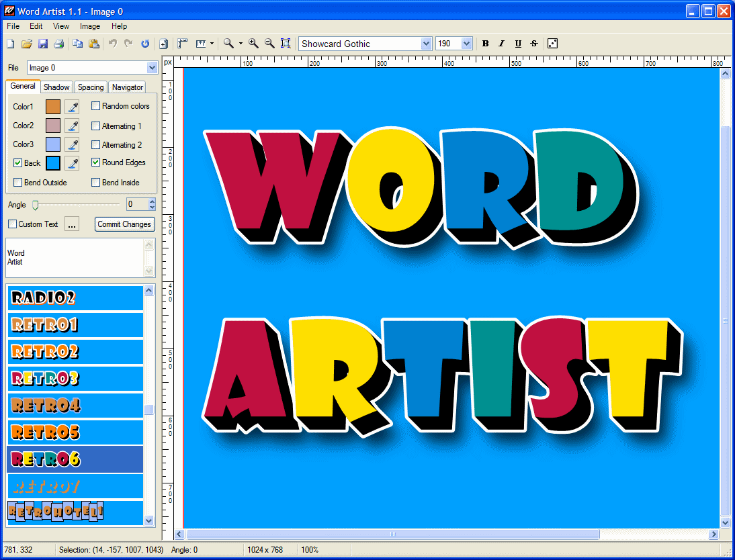Viewport: 735px width, 560px height.
Task: Click the Color1 orange swatch
Action: tap(53, 107)
